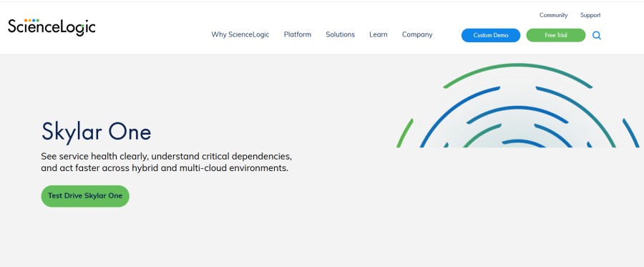Select the Skylar One heading text

click(96, 132)
